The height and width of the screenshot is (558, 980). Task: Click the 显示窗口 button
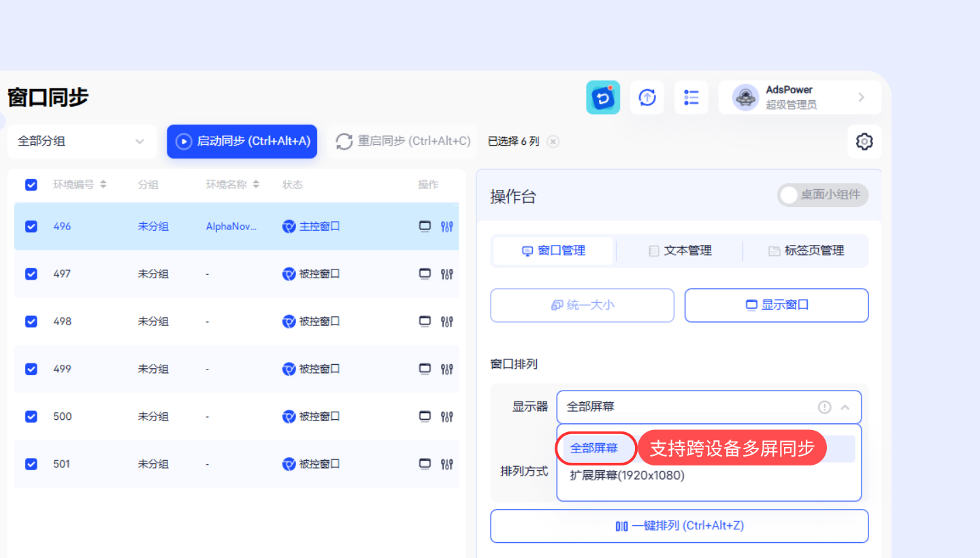point(777,306)
